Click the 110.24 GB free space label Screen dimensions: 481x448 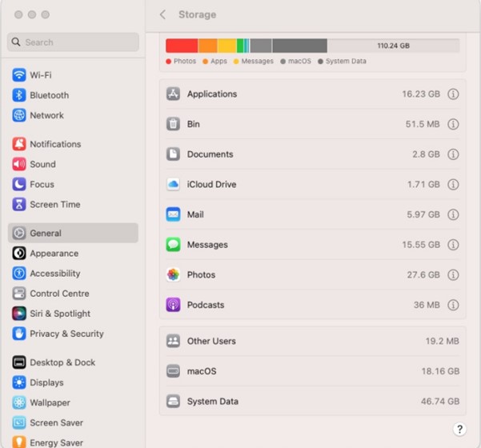point(393,46)
